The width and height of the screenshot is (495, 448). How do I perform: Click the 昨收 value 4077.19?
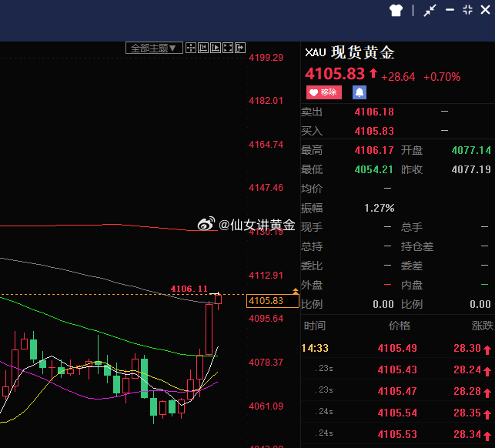coord(471,169)
